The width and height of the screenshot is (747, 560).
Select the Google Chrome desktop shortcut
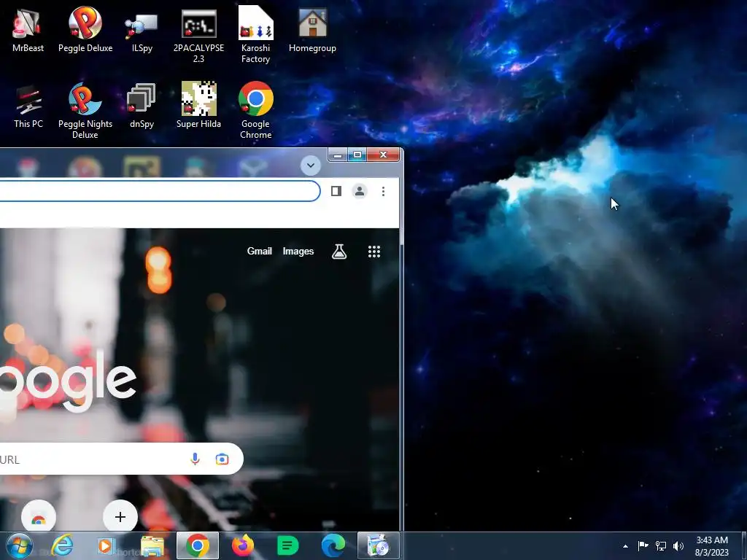tap(256, 111)
